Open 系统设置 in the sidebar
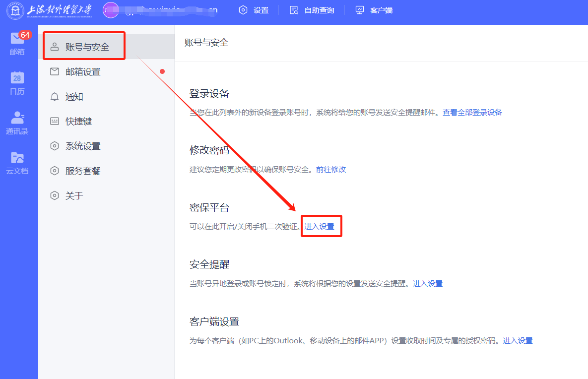588x379 pixels. [x=83, y=146]
